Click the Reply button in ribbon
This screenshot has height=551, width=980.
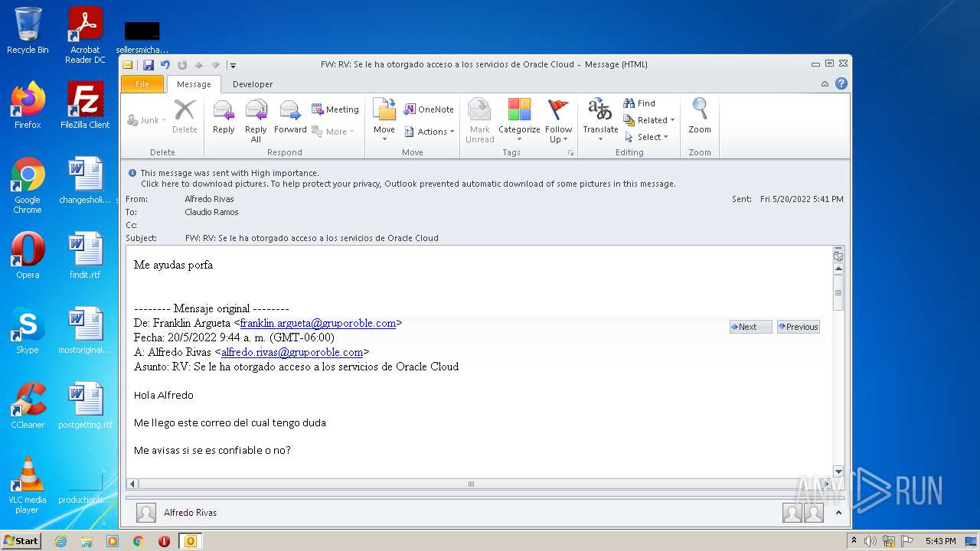click(x=224, y=118)
